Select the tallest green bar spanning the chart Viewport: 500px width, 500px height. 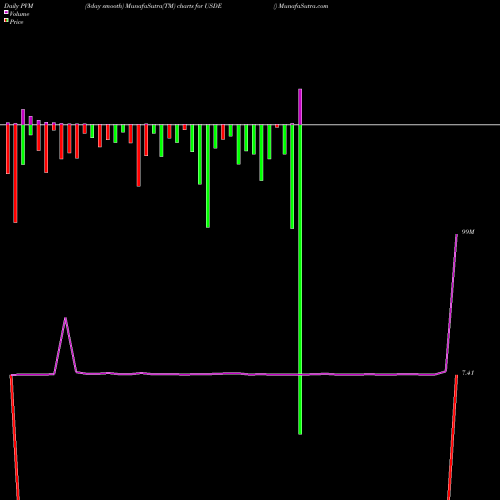point(300,279)
